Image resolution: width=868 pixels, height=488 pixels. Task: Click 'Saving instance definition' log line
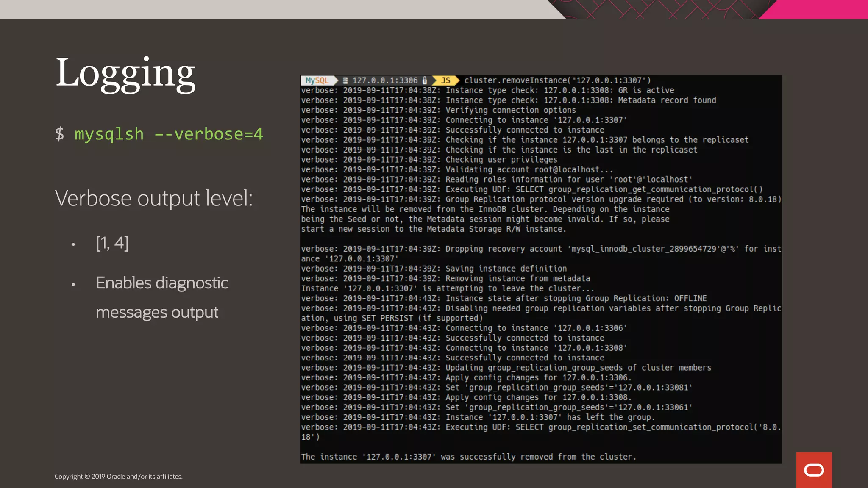point(434,269)
